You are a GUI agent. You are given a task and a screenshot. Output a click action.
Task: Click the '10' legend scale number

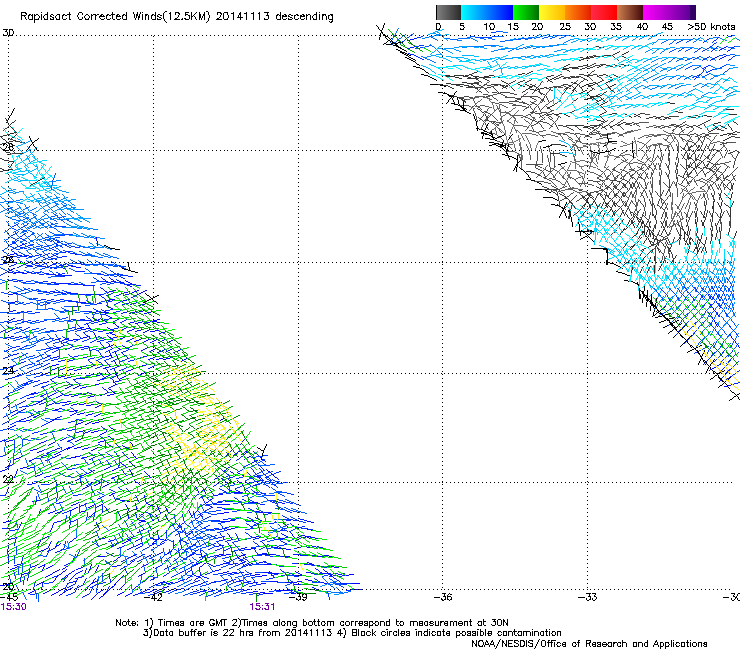tap(489, 27)
